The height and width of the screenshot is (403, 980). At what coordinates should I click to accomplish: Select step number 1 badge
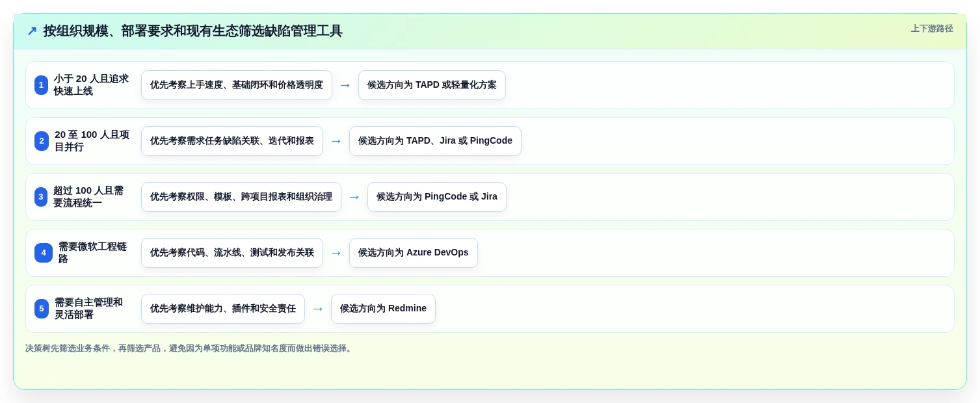42,85
